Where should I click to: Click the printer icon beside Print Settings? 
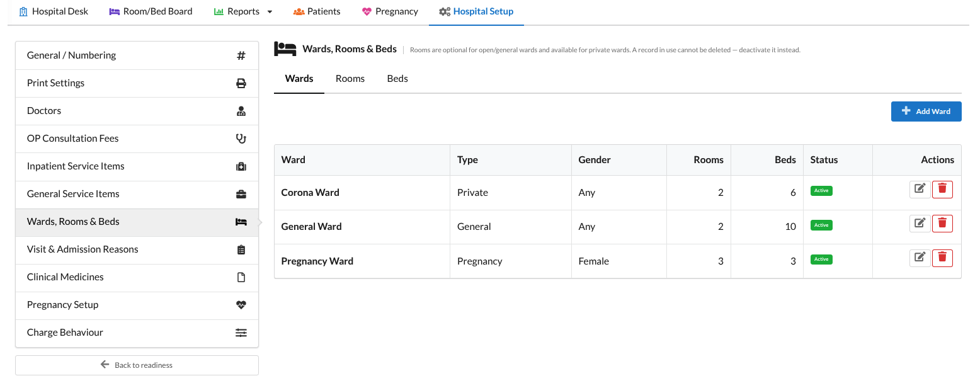pyautogui.click(x=241, y=83)
